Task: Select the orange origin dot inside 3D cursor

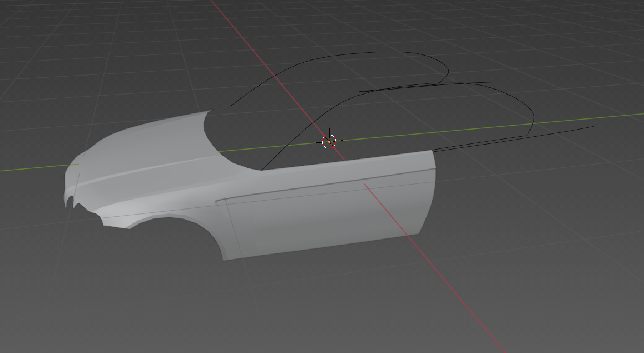Action: pyautogui.click(x=329, y=142)
